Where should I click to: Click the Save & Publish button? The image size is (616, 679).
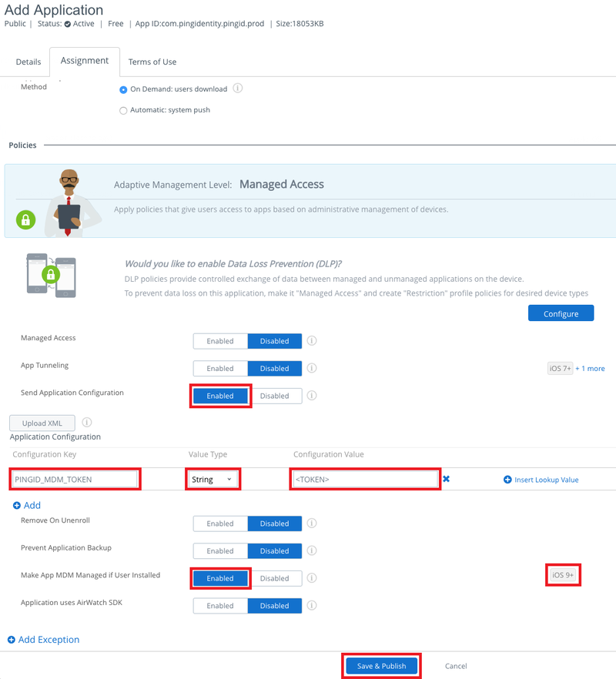(x=381, y=666)
